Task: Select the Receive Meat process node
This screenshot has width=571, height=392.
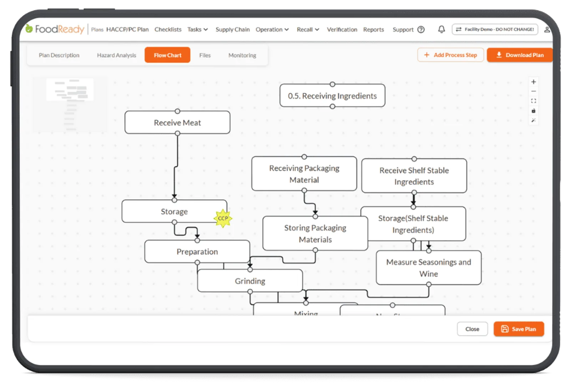Action: pyautogui.click(x=177, y=122)
